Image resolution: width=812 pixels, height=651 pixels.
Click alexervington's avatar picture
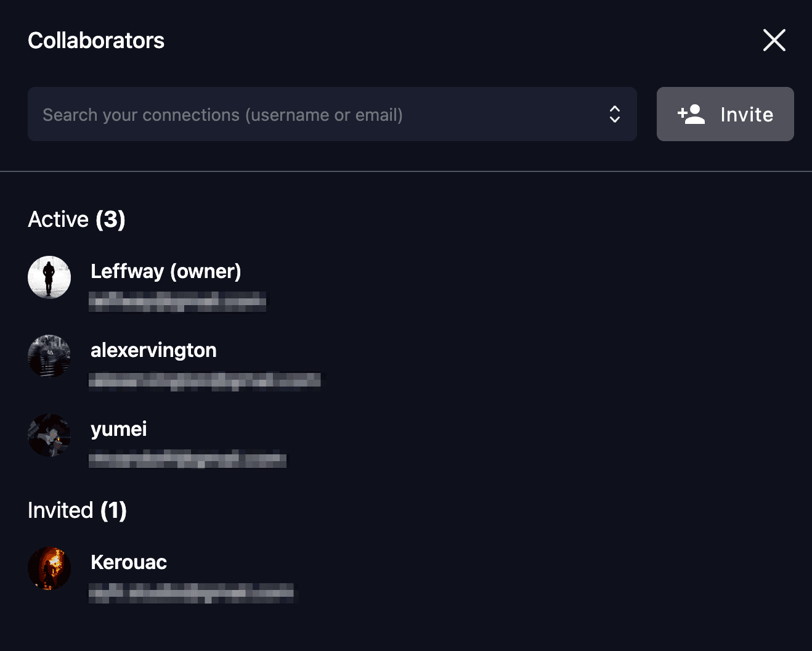coord(49,356)
